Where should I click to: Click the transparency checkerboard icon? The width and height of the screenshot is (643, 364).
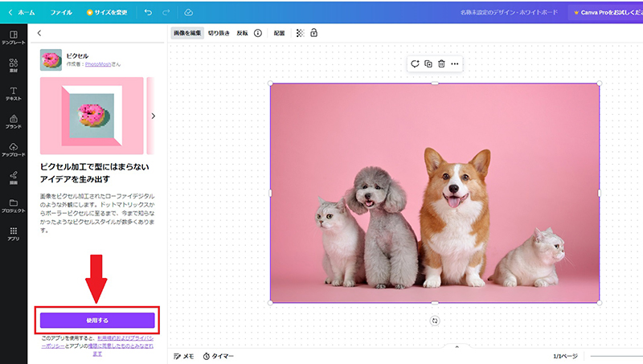[x=300, y=33]
